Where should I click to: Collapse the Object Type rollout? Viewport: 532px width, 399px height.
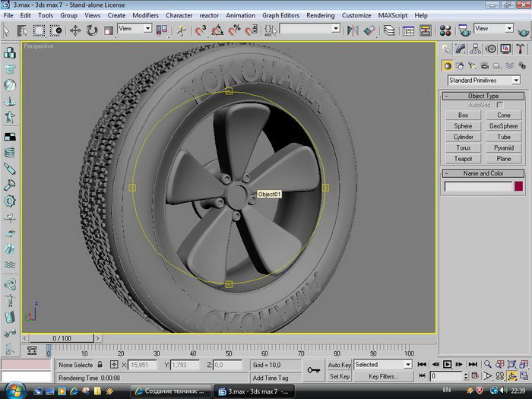coord(483,96)
